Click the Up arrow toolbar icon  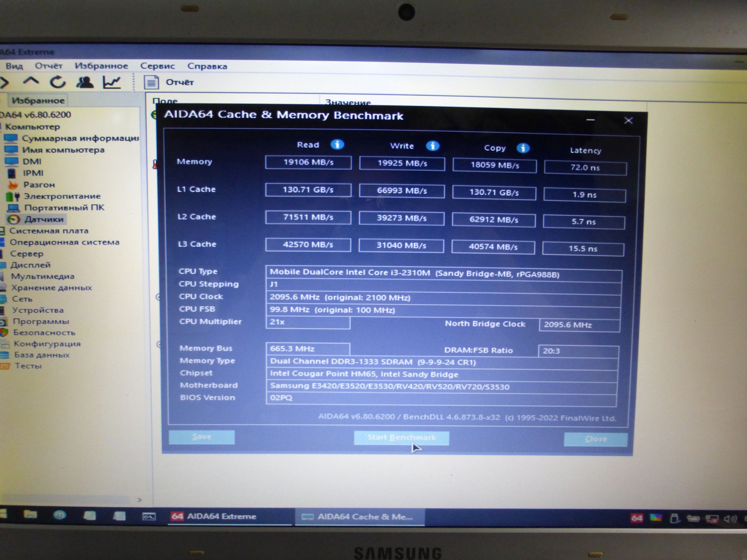[x=31, y=81]
